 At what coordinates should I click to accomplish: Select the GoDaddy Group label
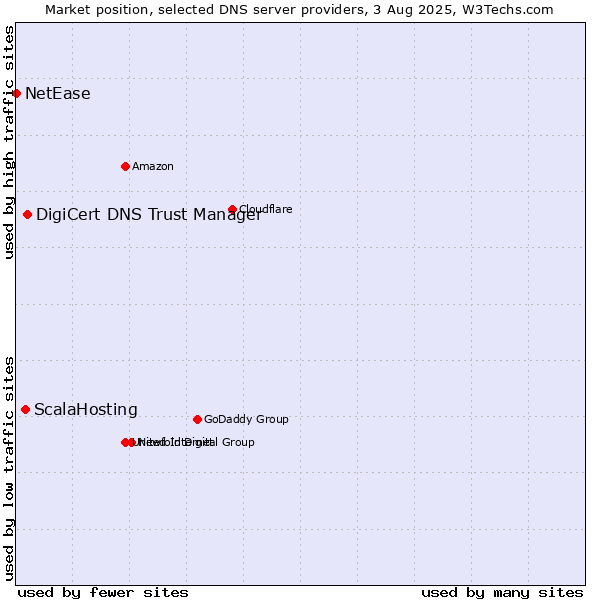click(246, 419)
